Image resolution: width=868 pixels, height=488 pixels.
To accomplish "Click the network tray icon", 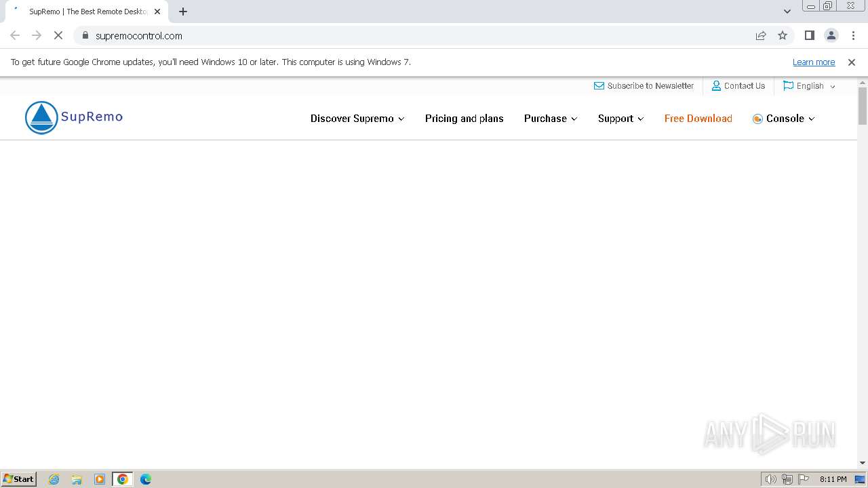I will [787, 479].
